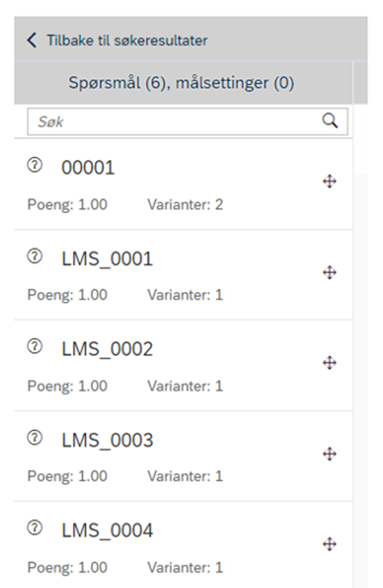Focus the Søk search field

(188, 122)
